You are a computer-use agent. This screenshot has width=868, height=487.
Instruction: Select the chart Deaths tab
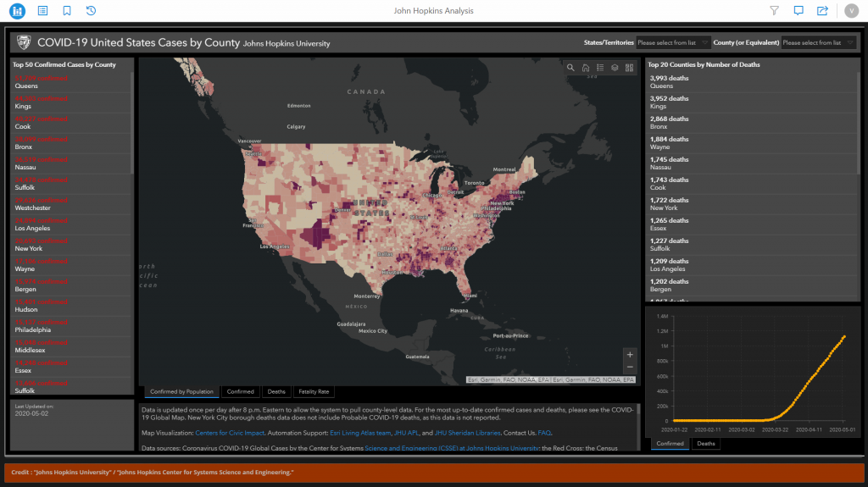(x=706, y=443)
